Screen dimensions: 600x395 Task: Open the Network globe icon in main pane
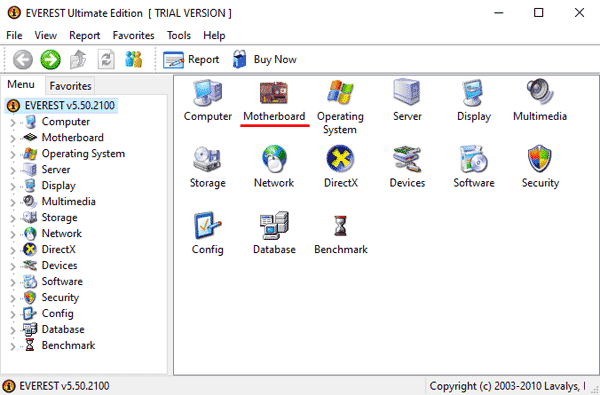point(274,158)
